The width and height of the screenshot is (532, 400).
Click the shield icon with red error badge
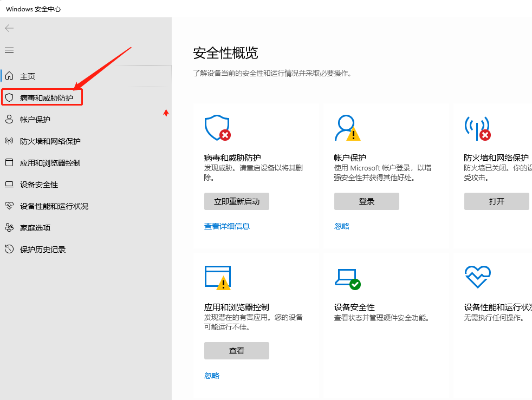coord(217,128)
